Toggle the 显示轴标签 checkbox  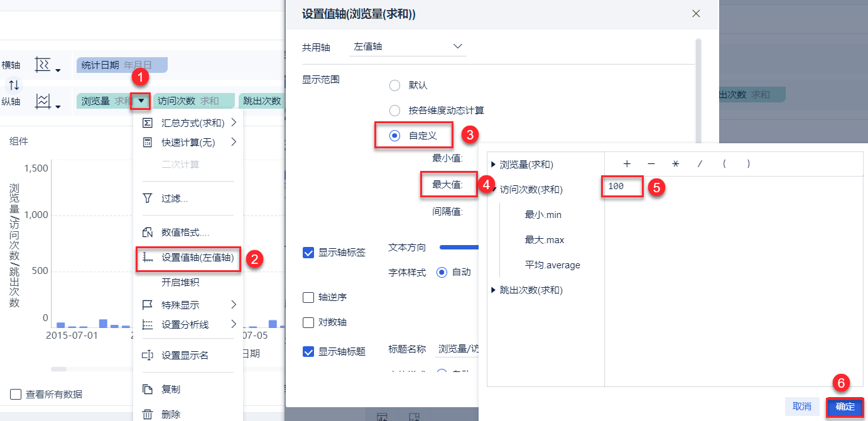pos(308,253)
